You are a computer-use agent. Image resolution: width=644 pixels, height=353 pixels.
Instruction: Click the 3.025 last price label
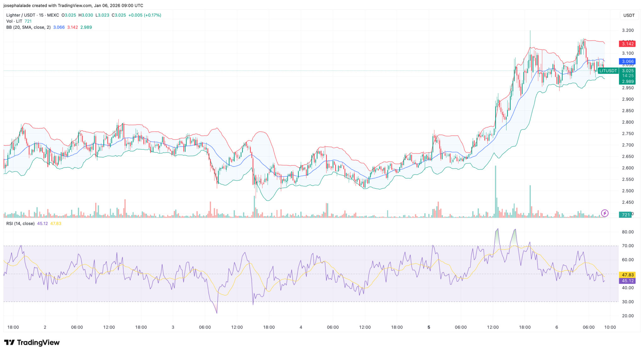click(x=628, y=71)
